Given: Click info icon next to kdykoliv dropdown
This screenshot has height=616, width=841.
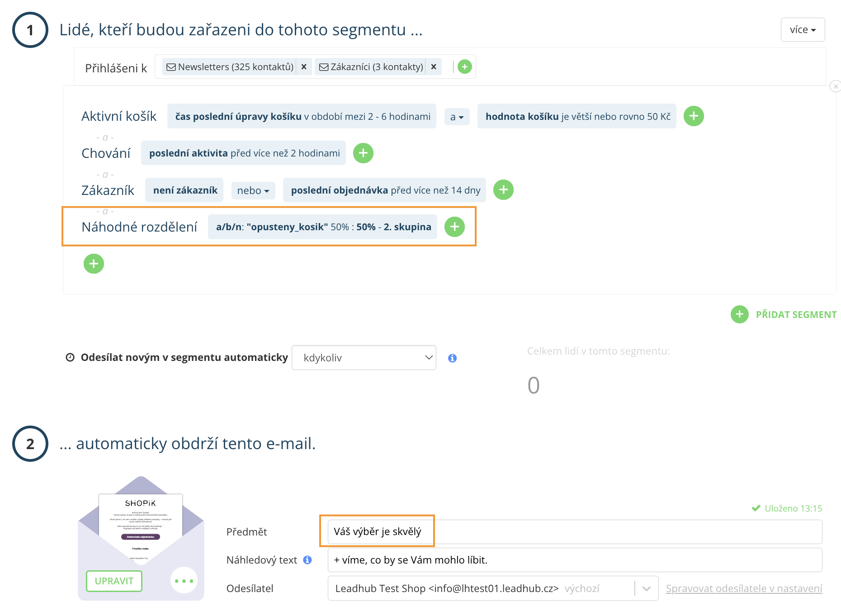Looking at the screenshot, I should pyautogui.click(x=452, y=358).
